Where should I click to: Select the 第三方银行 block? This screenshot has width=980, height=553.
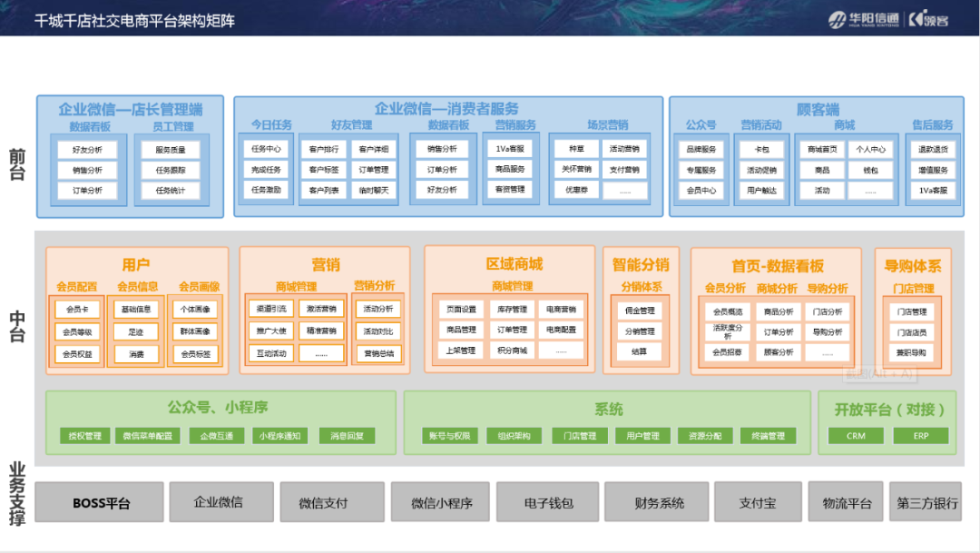point(926,502)
